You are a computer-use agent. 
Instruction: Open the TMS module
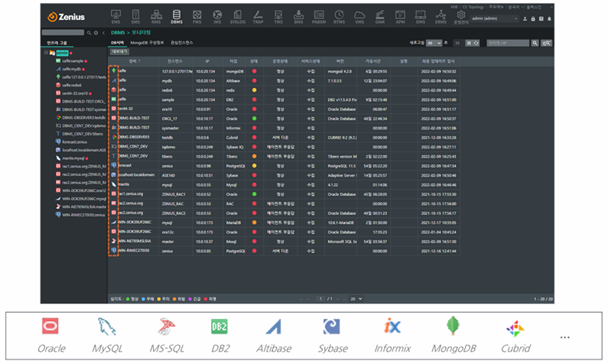(278, 17)
